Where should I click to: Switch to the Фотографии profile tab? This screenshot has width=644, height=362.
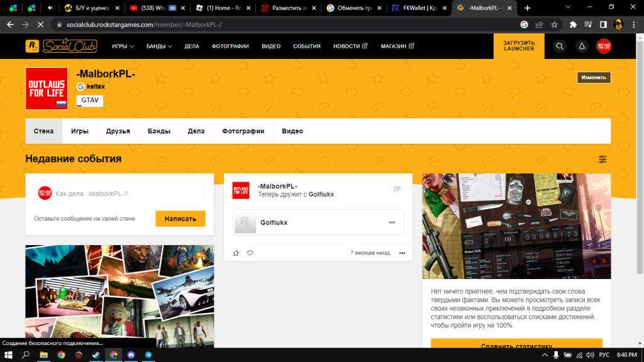coord(243,131)
